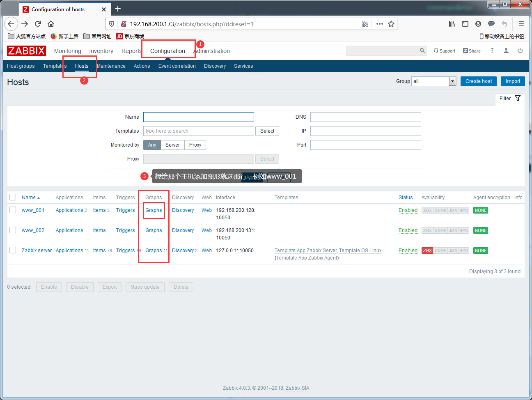Click the Create host button
Screen dimensions: 532x400
(x=479, y=81)
